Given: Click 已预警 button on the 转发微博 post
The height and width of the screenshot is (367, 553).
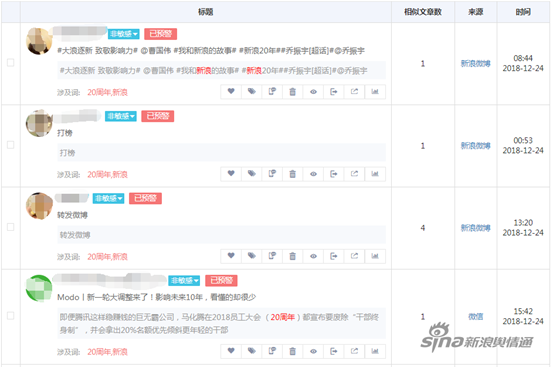Looking at the screenshot, I should point(146,198).
